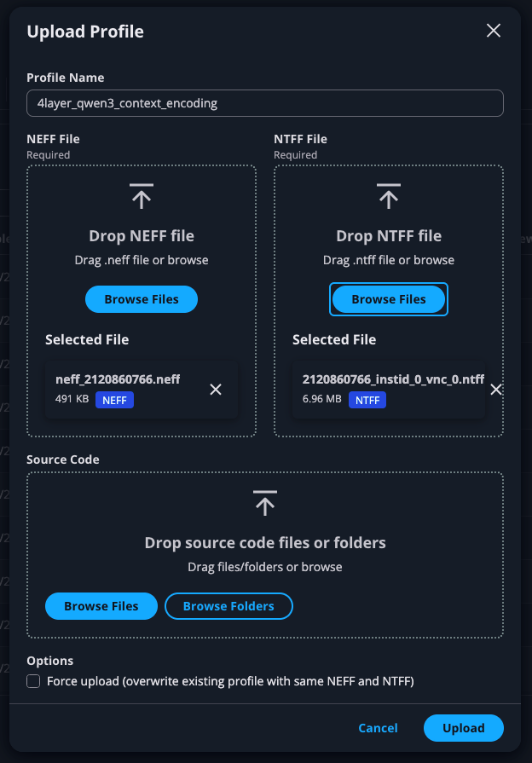Remove the selected neff_2120860766.neff file

(x=216, y=389)
